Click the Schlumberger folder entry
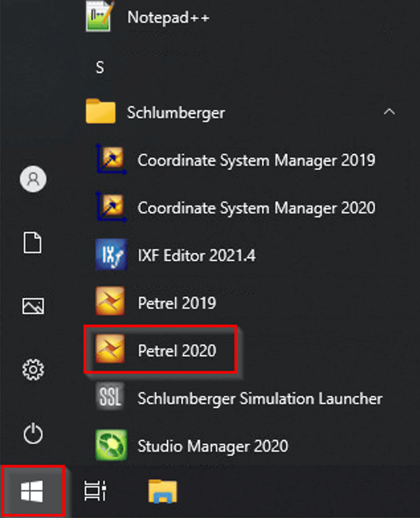 click(x=175, y=113)
